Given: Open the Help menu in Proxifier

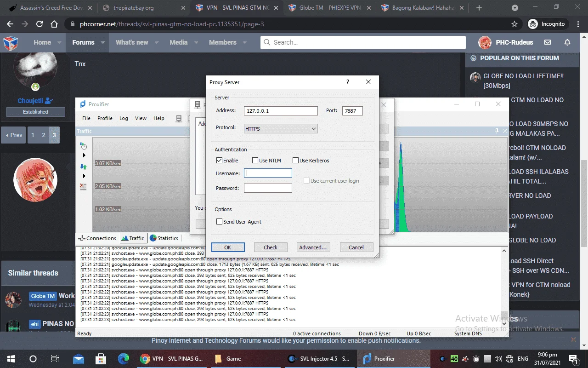Looking at the screenshot, I should click(159, 118).
